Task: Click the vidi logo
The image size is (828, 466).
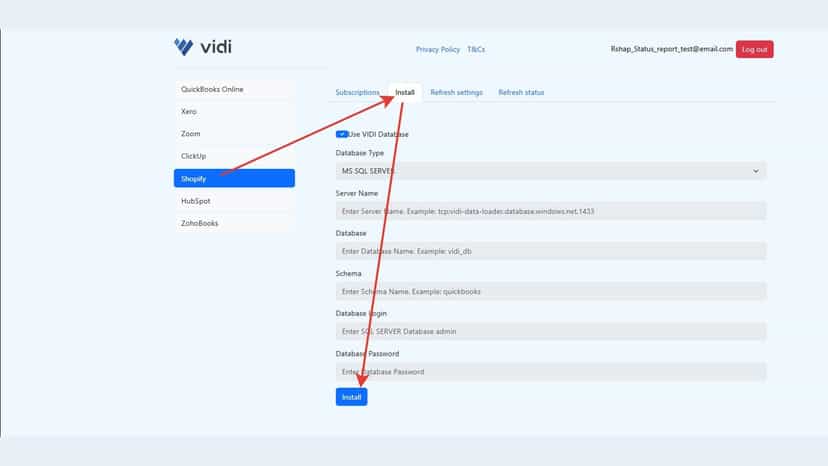Action: pyautogui.click(x=203, y=47)
